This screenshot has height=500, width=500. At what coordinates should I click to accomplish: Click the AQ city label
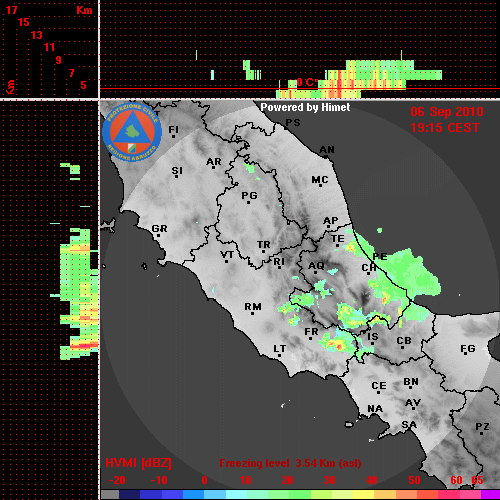tap(316, 266)
